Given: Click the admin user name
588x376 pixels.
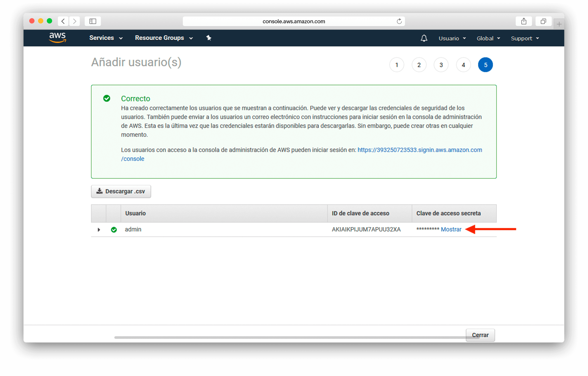Looking at the screenshot, I should [x=133, y=229].
